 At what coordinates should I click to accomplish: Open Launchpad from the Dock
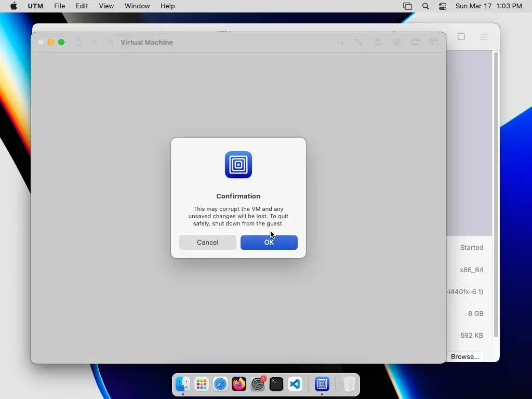coord(202,384)
